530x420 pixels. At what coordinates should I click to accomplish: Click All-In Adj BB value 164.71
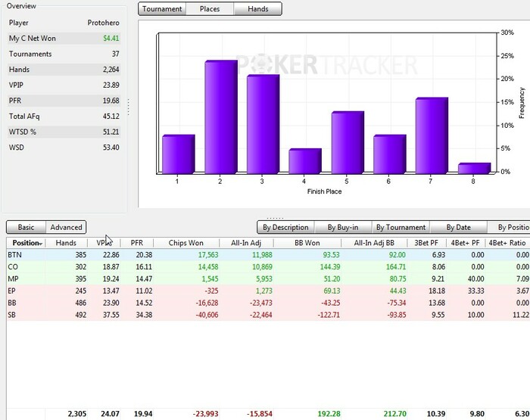click(x=396, y=267)
